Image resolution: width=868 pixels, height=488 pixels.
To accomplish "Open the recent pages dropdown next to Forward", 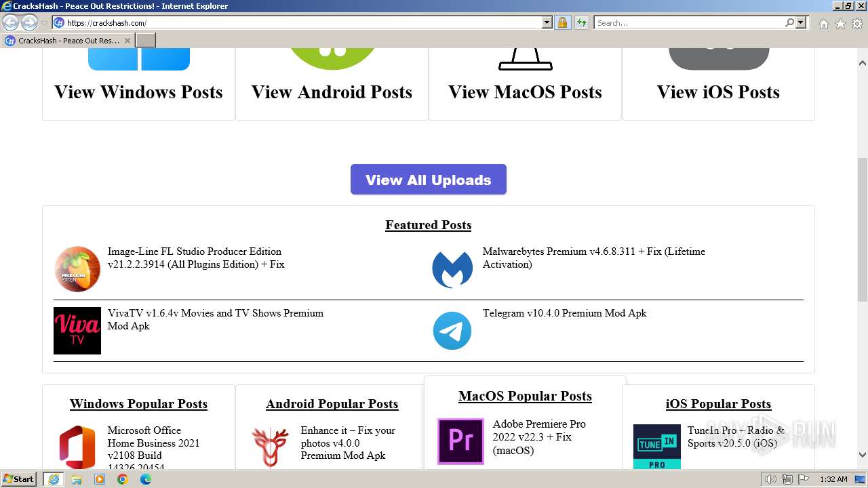I will click(44, 23).
